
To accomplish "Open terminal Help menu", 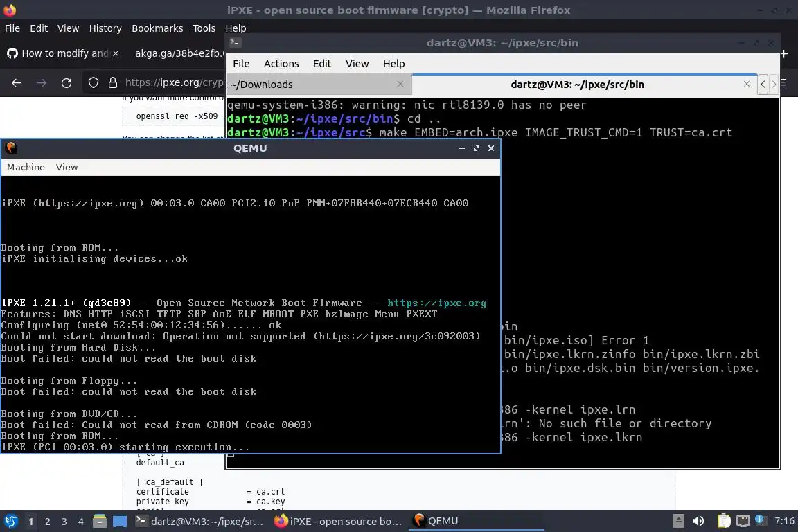I will (393, 64).
